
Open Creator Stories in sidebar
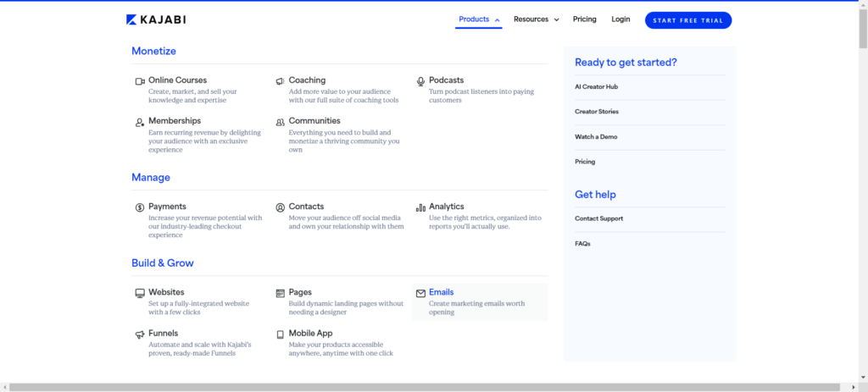[597, 112]
